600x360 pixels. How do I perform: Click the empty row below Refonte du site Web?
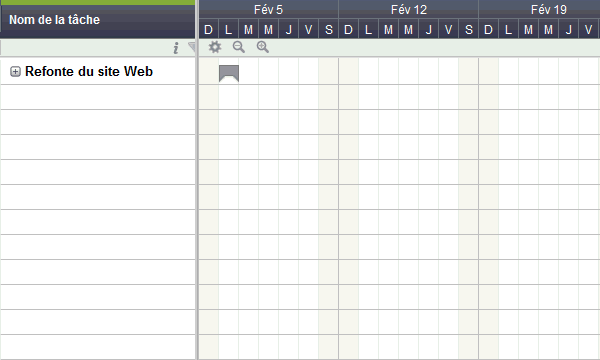[x=98, y=97]
